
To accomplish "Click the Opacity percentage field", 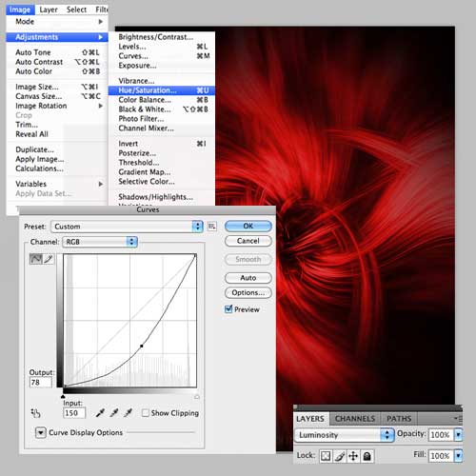I will tap(441, 434).
